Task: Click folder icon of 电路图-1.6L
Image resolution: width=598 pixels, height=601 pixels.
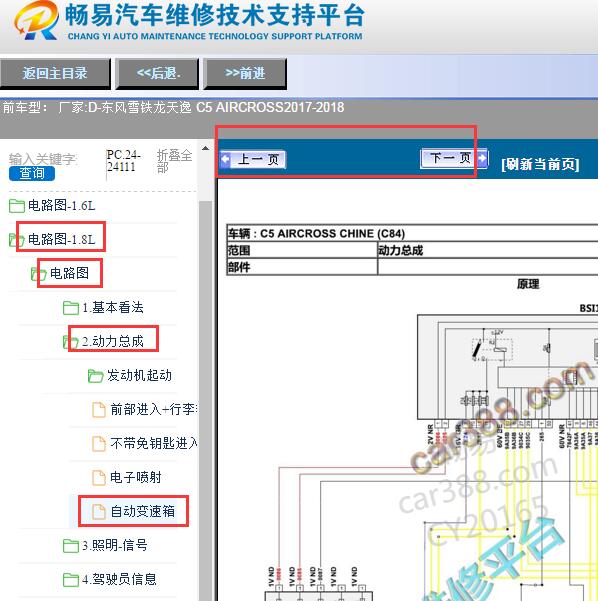Action: (17, 206)
